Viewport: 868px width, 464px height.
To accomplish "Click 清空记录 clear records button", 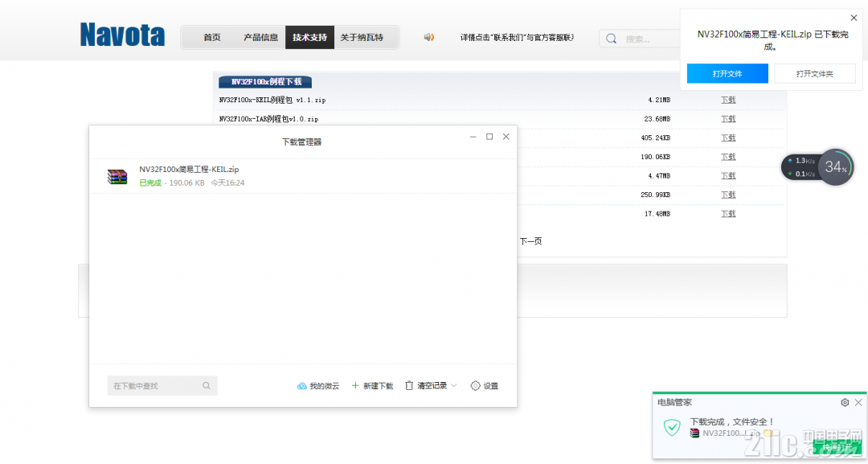I will [x=426, y=386].
